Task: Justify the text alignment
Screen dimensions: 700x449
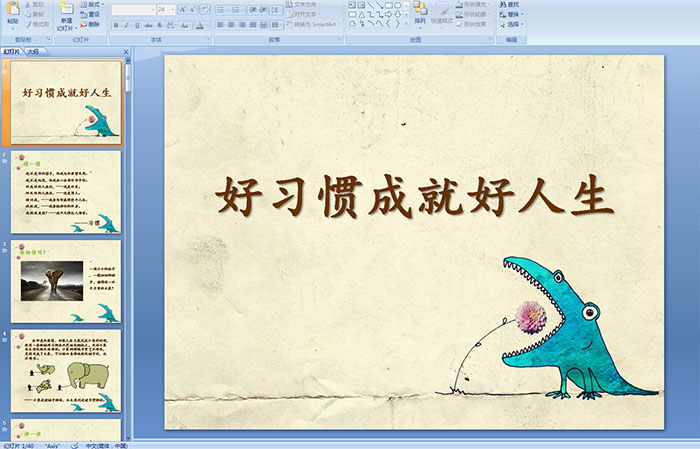Action: (253, 25)
